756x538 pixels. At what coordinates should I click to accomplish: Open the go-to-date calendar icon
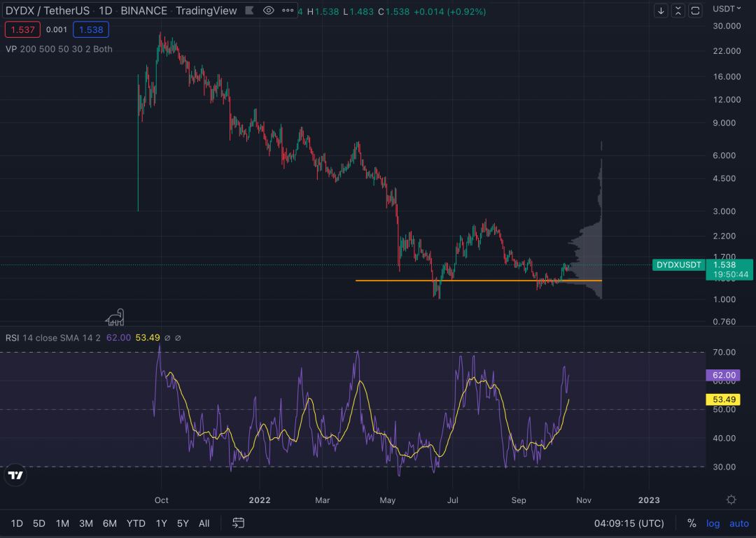(x=238, y=523)
